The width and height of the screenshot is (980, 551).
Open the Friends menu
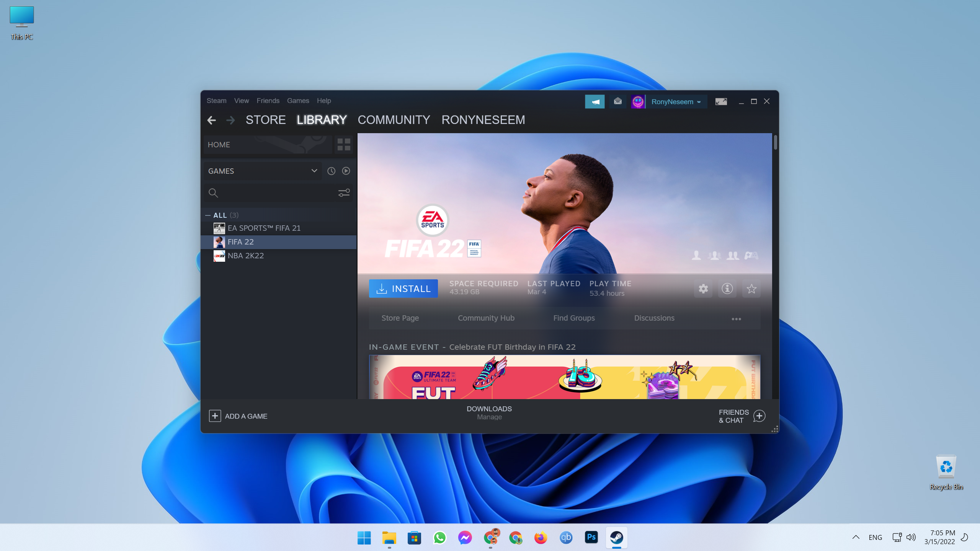[x=268, y=101]
